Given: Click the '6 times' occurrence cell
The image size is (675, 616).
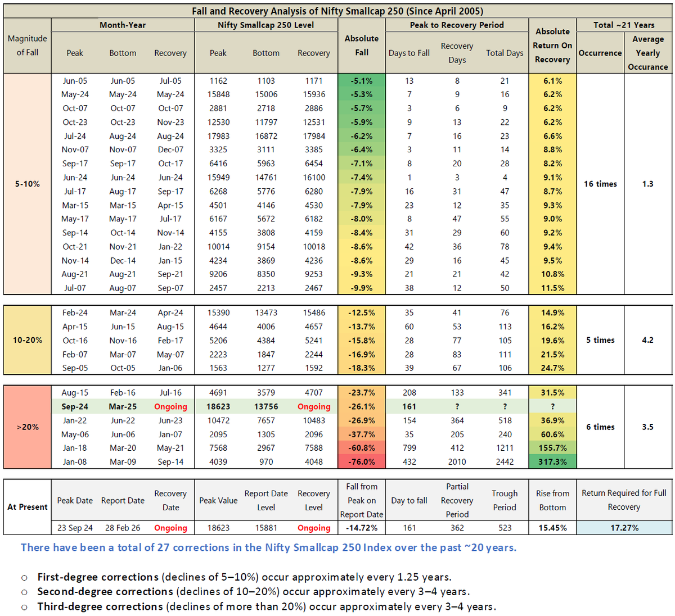Looking at the screenshot, I should (x=600, y=427).
